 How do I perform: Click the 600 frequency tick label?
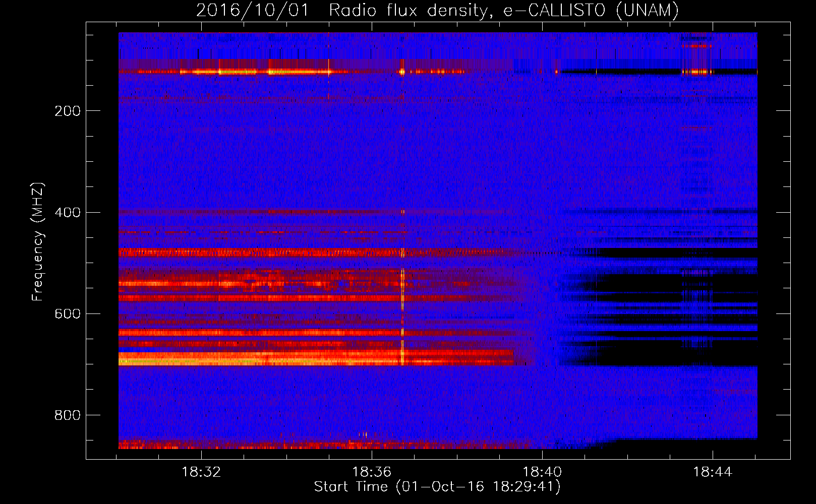[68, 314]
